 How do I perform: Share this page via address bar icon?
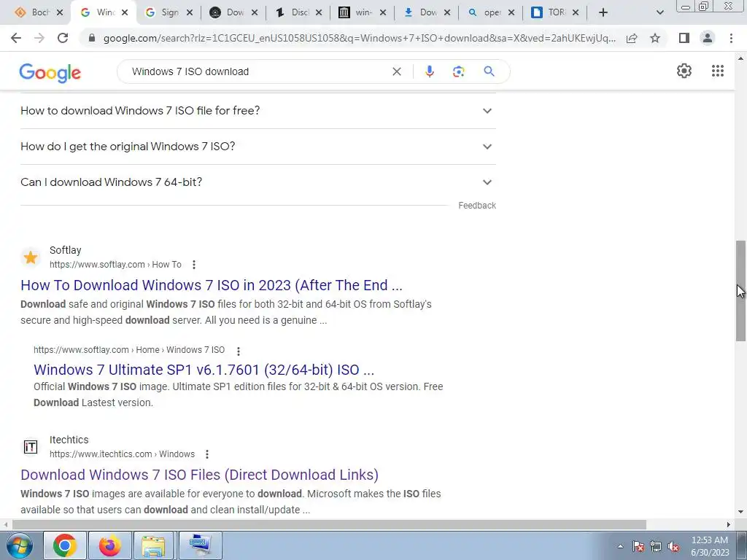pyautogui.click(x=632, y=38)
